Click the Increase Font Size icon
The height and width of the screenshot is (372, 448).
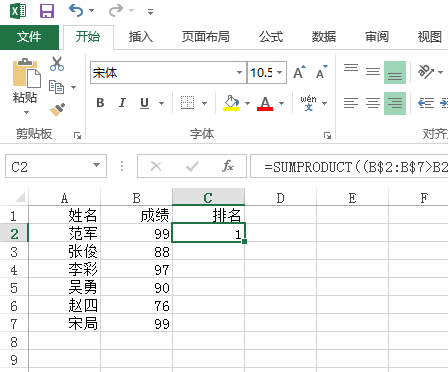(299, 72)
